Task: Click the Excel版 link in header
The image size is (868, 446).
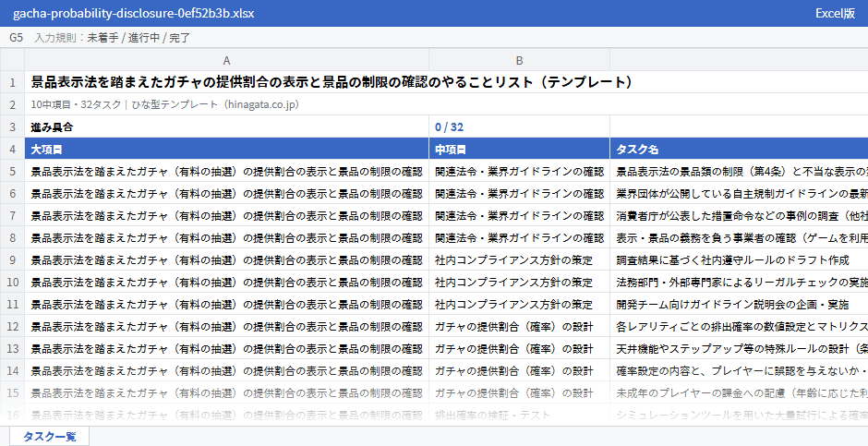Action: (x=835, y=13)
